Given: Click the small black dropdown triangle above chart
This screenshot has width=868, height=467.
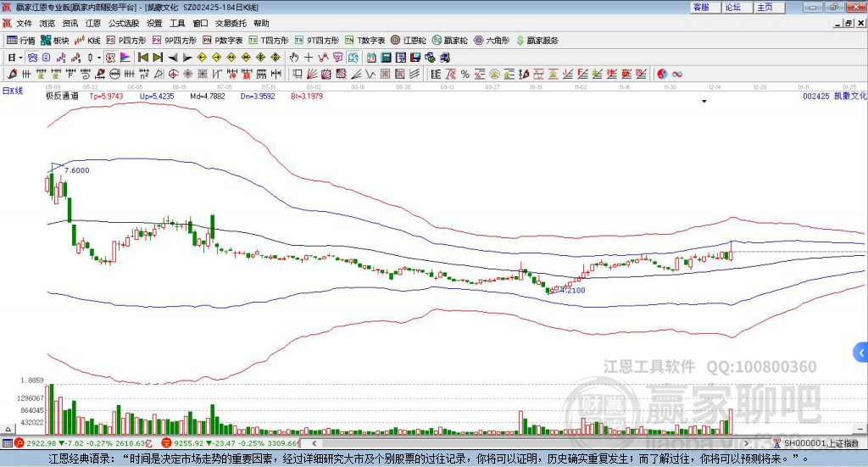Looking at the screenshot, I should pos(704,101).
